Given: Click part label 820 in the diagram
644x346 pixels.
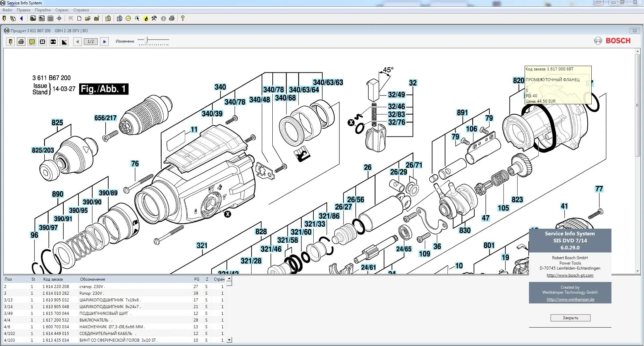Looking at the screenshot, I should (x=518, y=80).
